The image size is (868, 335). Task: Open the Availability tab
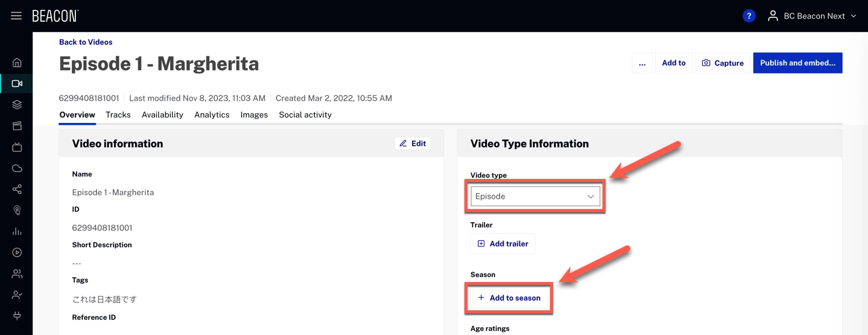[x=162, y=114]
